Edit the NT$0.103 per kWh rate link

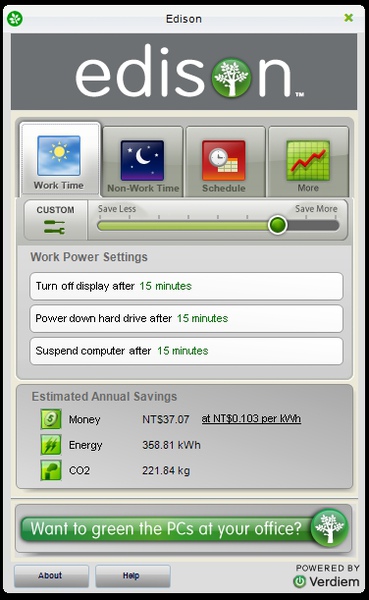click(x=251, y=419)
